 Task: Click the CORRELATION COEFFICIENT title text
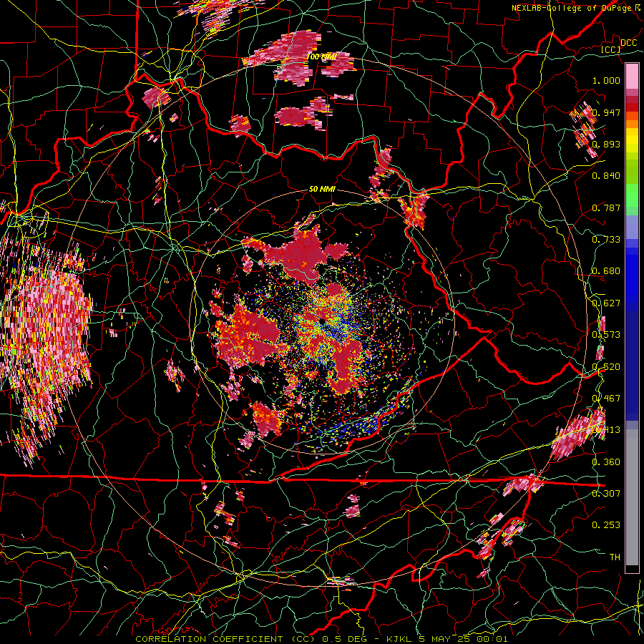tap(209, 639)
